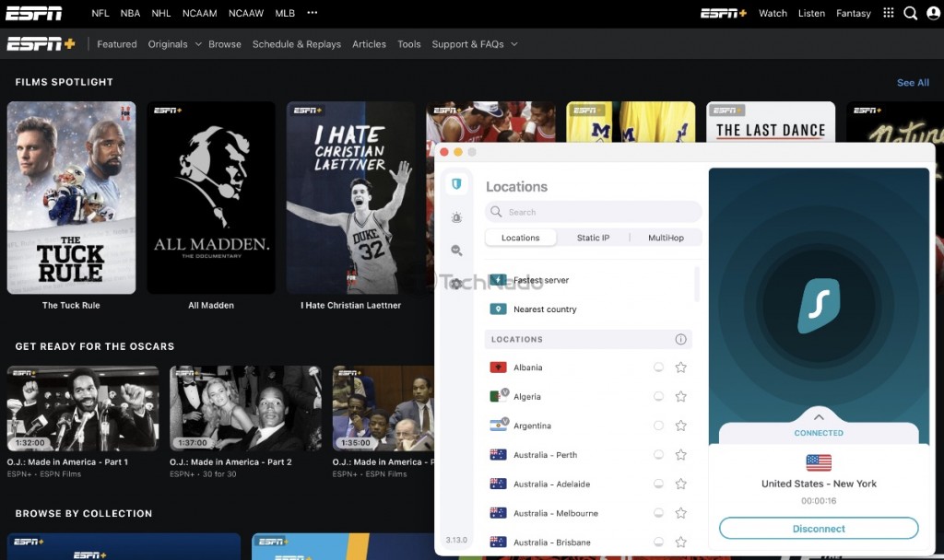Click the United States flag in connection panel
The height and width of the screenshot is (560, 944).
click(819, 462)
